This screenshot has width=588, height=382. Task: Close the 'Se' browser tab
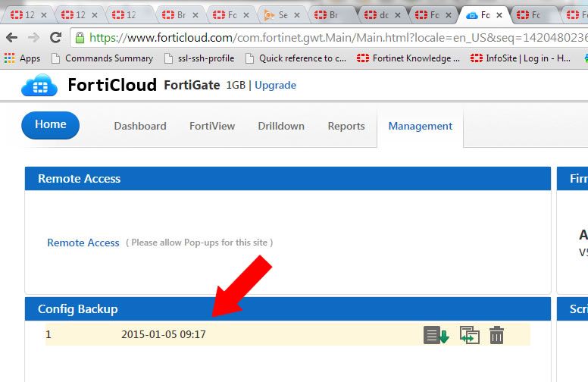[297, 15]
